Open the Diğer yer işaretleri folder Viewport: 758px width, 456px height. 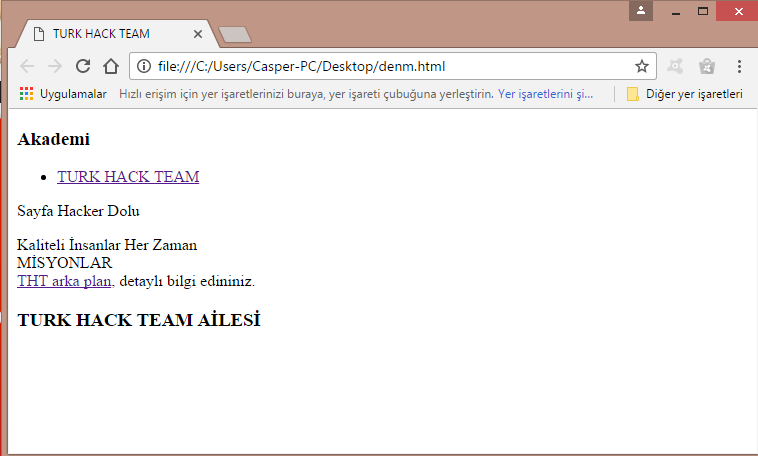(685, 94)
